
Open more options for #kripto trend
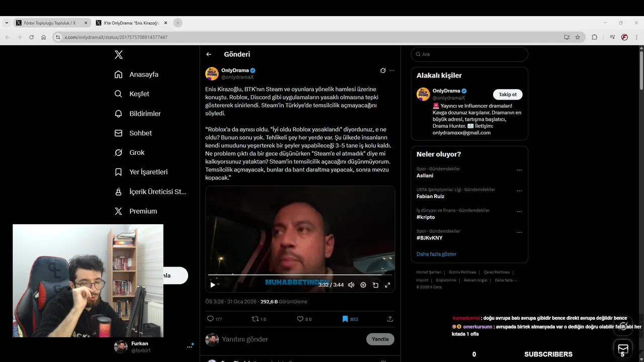coord(519,212)
